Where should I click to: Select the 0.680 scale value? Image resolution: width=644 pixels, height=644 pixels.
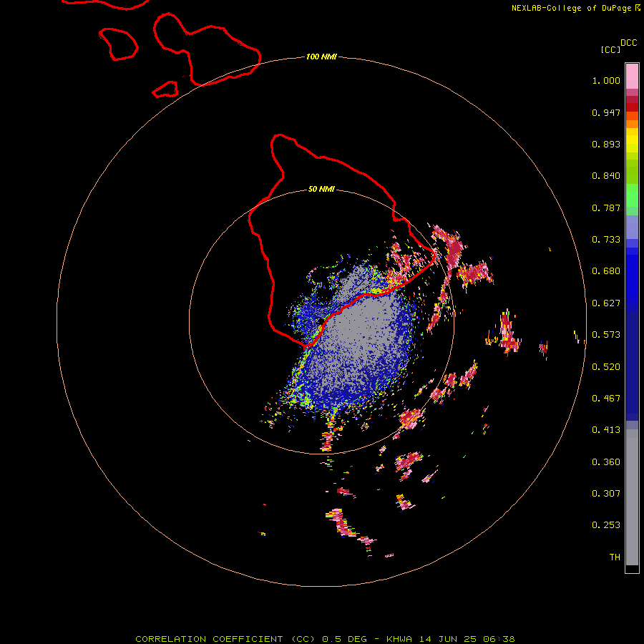point(606,271)
